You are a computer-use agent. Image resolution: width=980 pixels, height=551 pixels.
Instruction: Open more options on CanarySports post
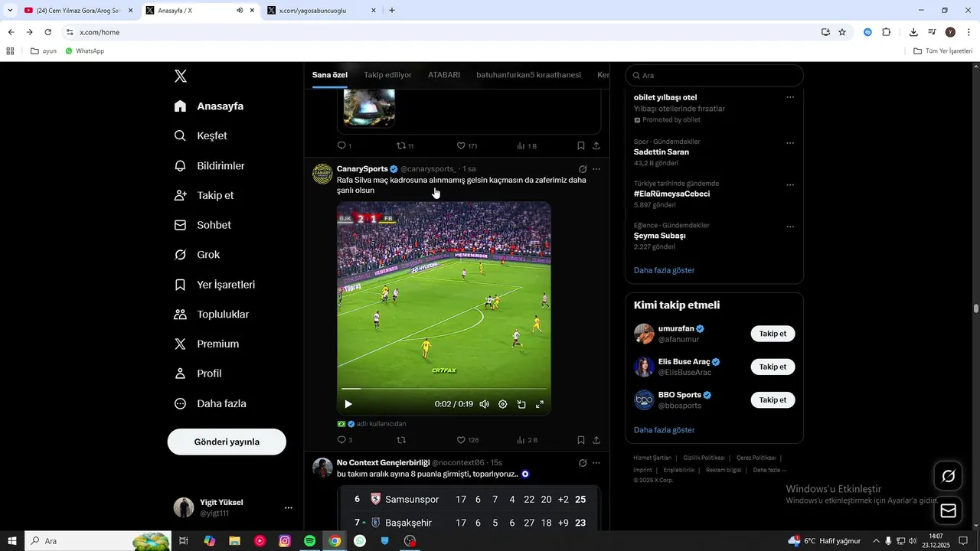pos(596,169)
